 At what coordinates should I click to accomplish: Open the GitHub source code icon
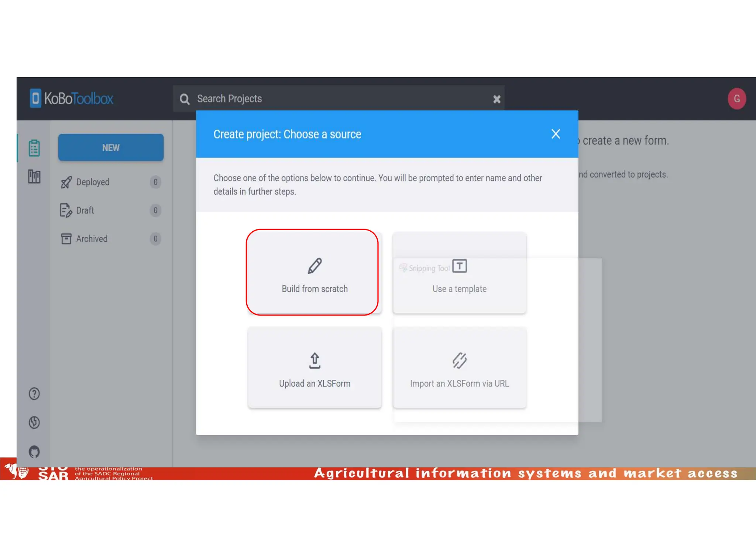coord(34,451)
